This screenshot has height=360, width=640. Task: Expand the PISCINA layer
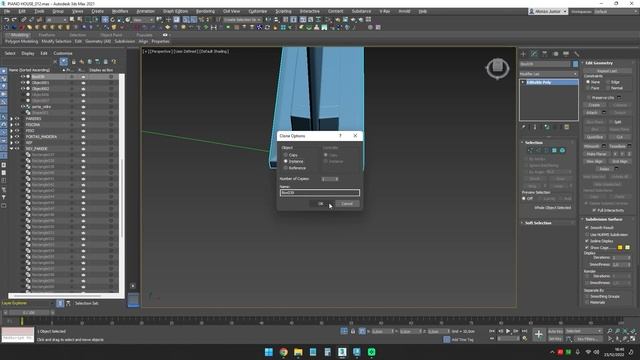coord(11,125)
